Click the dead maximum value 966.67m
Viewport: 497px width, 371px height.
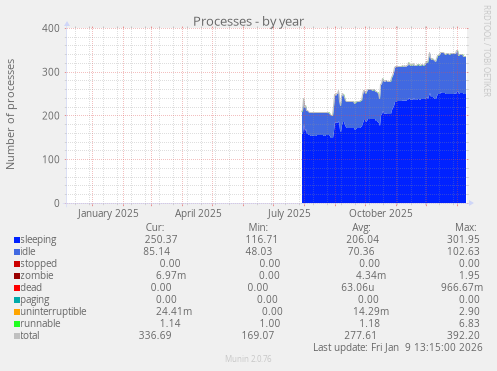pos(462,287)
